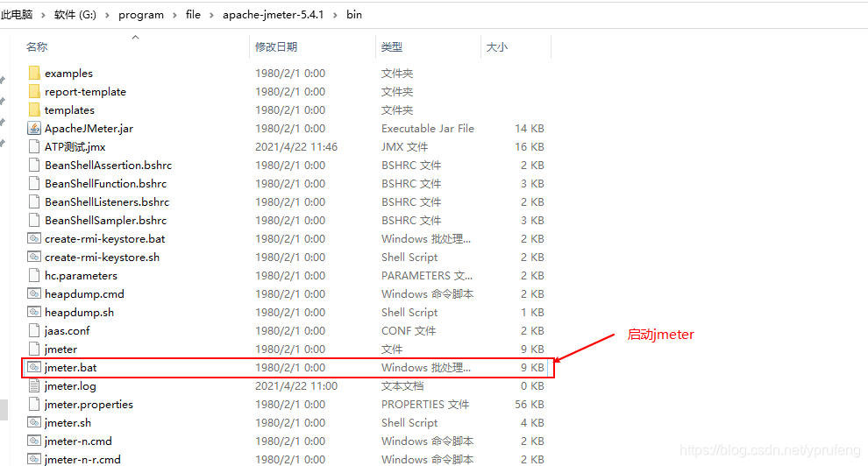Select the jmeter.log file name
Screen dimensions: 868x466
pyautogui.click(x=70, y=385)
